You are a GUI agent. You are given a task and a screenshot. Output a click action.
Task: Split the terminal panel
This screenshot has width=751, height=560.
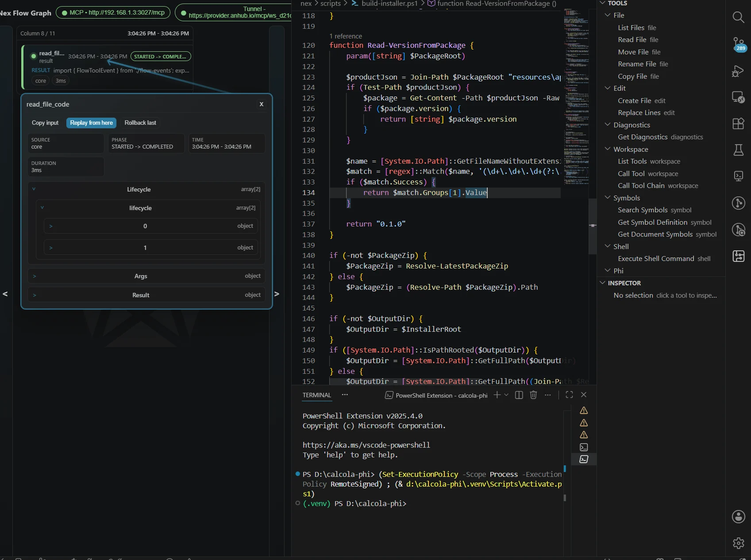[x=519, y=395]
